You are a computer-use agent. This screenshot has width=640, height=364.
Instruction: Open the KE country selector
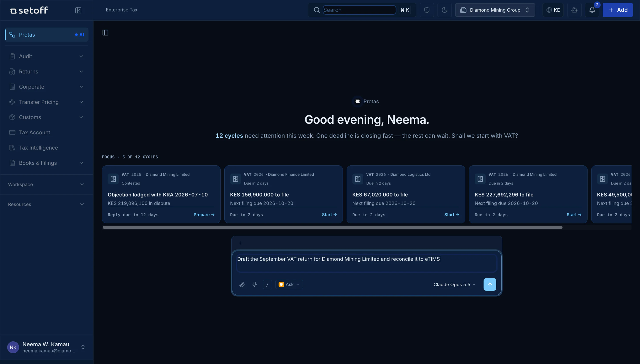point(553,10)
